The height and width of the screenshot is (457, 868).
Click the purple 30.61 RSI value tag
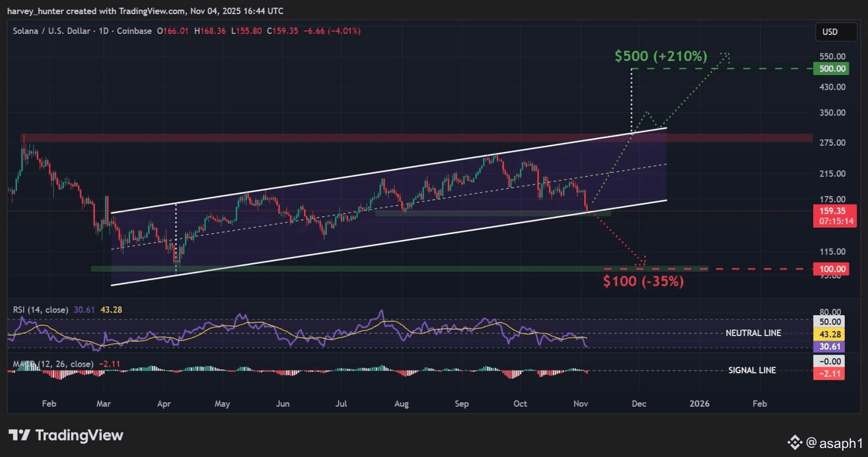(x=829, y=347)
